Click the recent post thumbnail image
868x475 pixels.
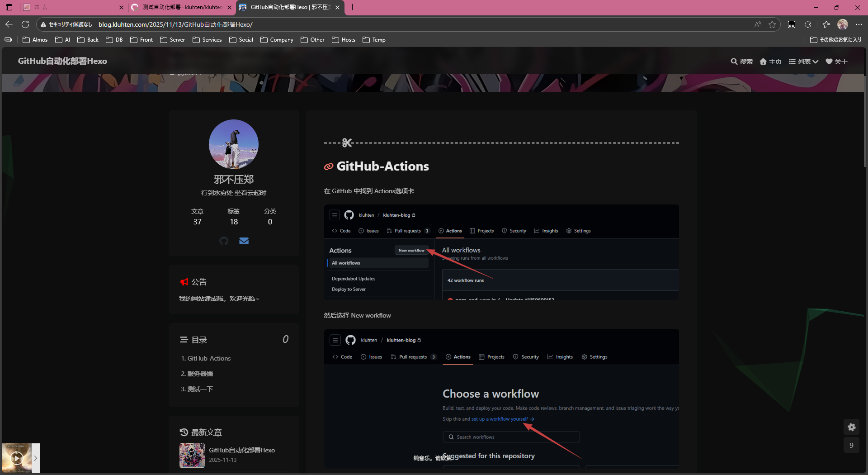pyautogui.click(x=192, y=455)
